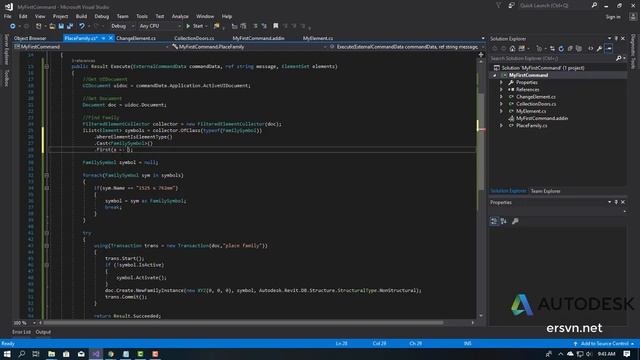Open the Analyze menu
The image size is (640, 360).
pos(180,16)
